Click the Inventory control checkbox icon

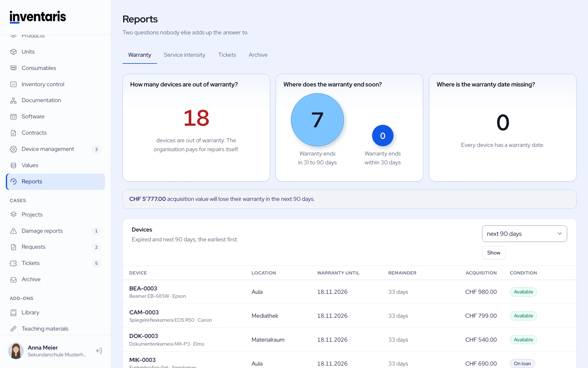pyautogui.click(x=13, y=84)
